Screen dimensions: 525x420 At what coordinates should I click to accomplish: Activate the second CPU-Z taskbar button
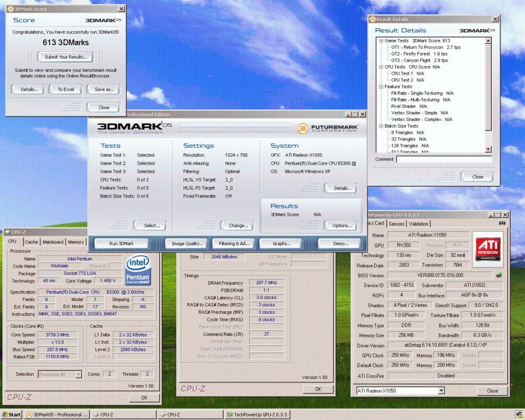190,415
